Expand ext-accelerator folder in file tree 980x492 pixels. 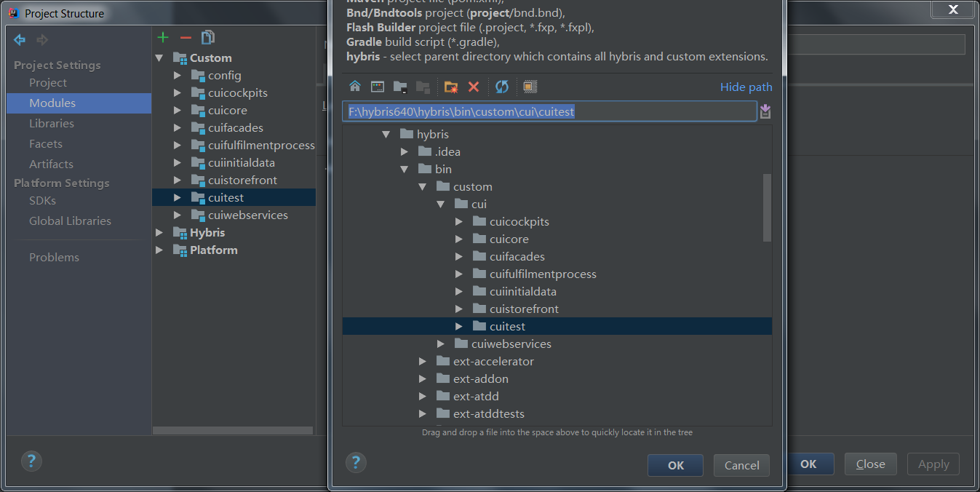(423, 362)
